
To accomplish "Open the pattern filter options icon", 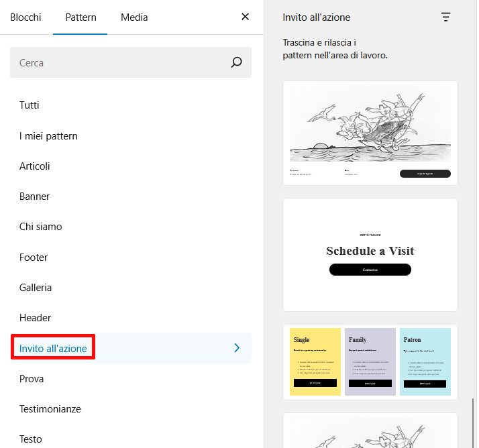I will (446, 17).
